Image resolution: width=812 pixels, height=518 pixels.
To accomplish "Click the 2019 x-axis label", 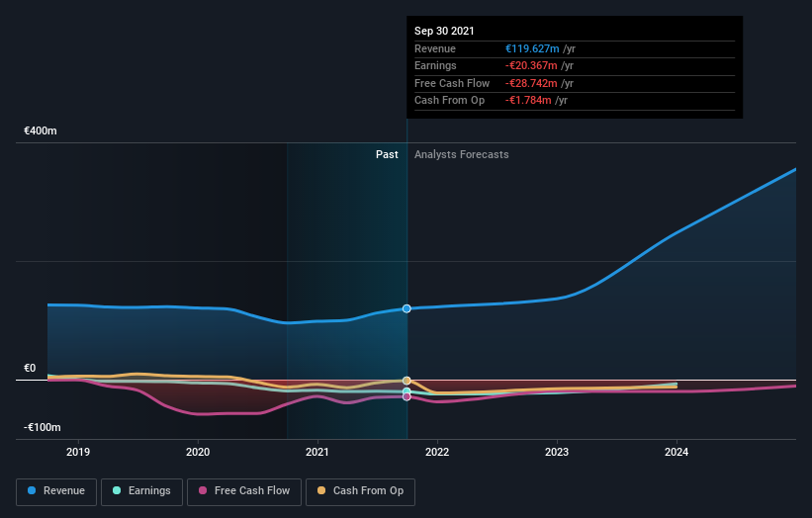I will 78,452.
